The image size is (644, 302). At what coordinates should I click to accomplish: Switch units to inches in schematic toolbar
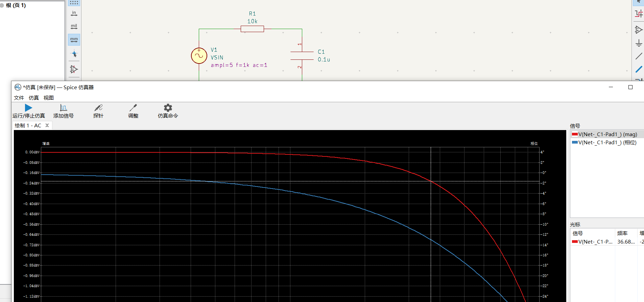click(x=74, y=14)
